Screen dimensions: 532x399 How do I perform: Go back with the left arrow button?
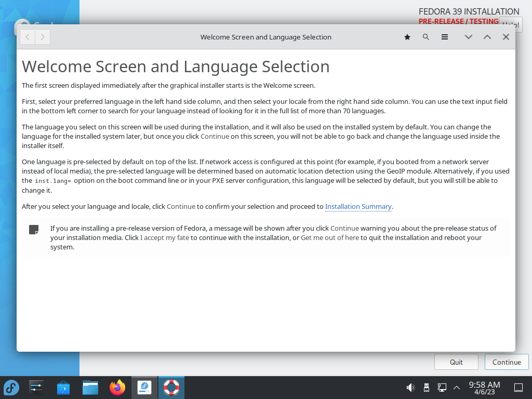pyautogui.click(x=28, y=37)
